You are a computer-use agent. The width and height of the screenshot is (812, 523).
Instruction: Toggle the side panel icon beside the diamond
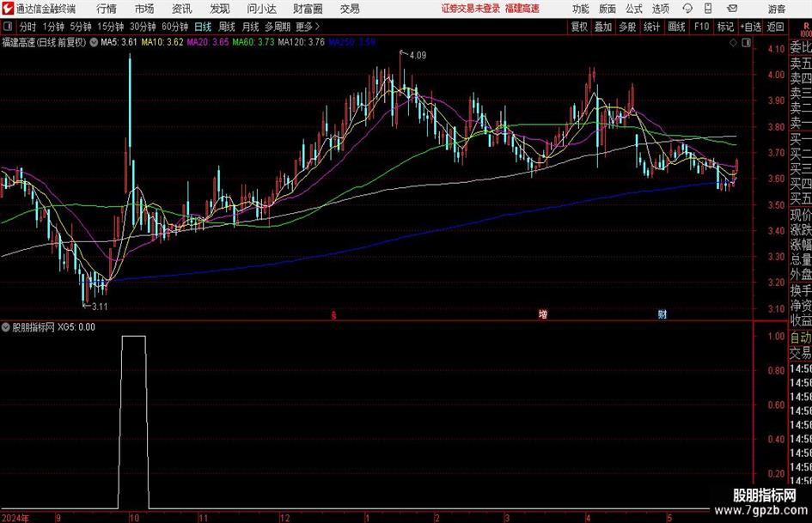[746, 43]
